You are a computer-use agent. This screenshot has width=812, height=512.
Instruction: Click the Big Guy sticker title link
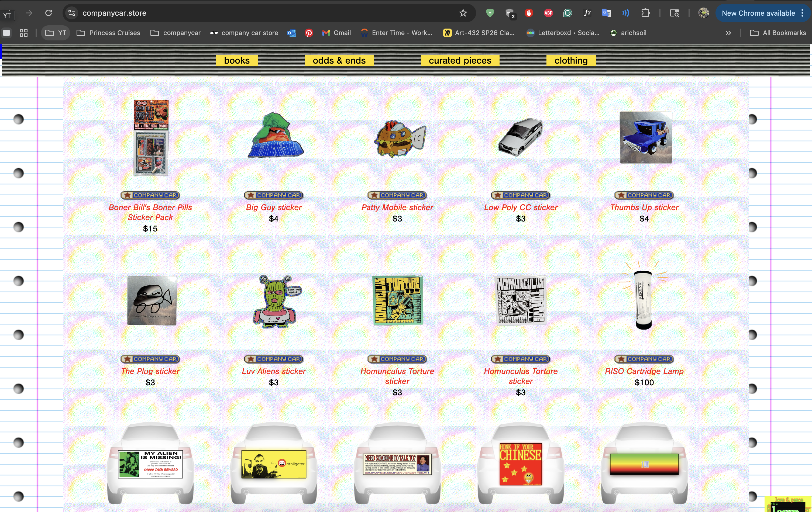273,207
